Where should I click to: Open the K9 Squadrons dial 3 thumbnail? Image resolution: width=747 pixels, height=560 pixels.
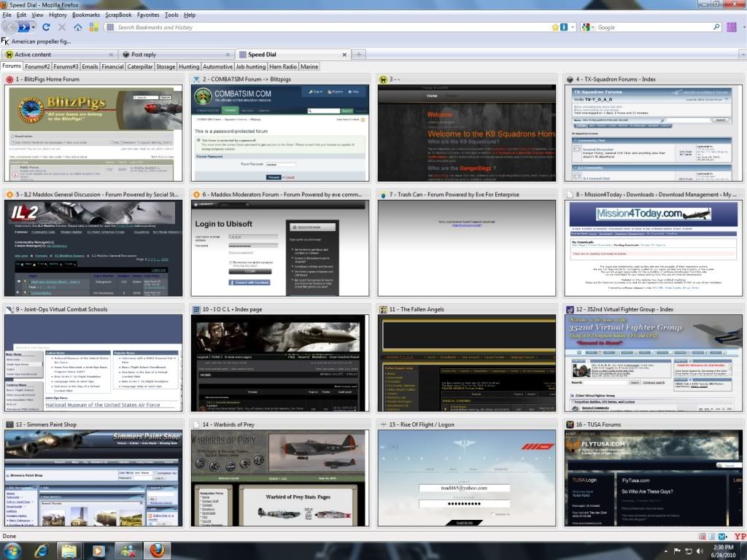467,133
